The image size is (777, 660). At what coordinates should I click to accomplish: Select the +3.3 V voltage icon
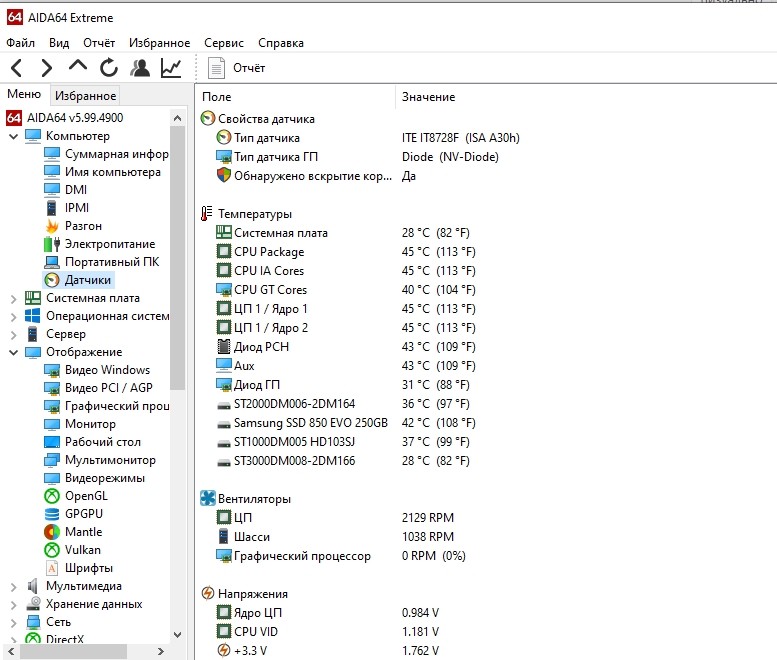(x=224, y=650)
